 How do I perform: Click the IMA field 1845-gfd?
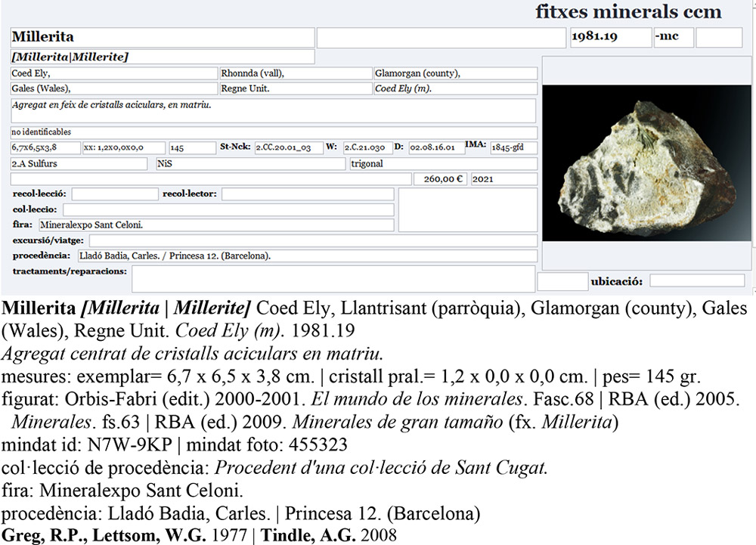(x=513, y=147)
